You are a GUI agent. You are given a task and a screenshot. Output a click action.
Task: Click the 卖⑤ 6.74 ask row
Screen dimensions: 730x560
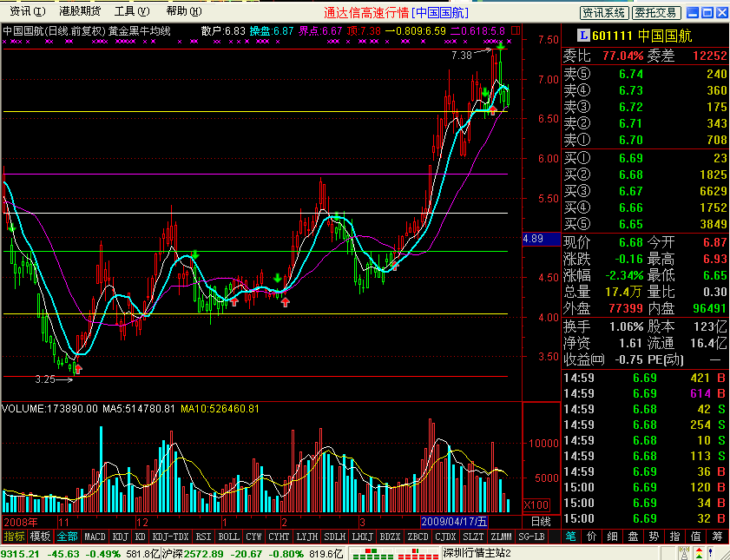click(x=645, y=74)
